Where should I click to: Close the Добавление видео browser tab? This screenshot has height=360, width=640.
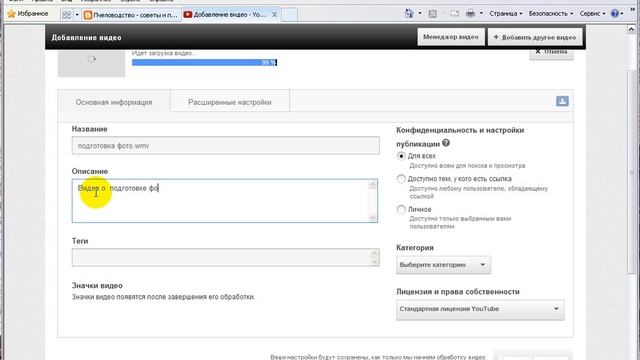pyautogui.click(x=274, y=15)
